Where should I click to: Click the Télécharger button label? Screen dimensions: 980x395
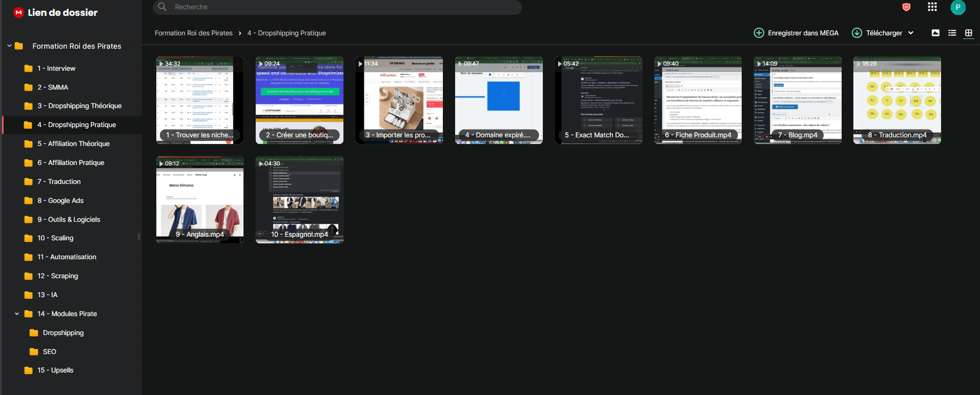click(x=884, y=33)
